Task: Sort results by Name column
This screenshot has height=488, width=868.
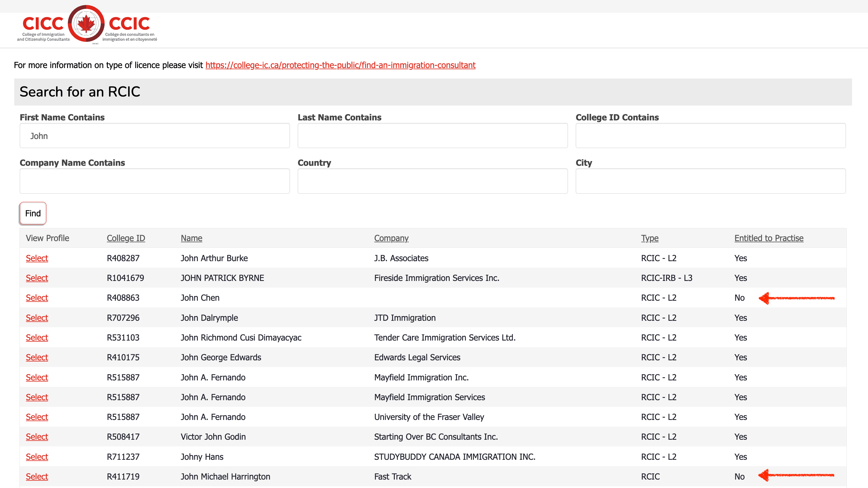Action: tap(191, 238)
